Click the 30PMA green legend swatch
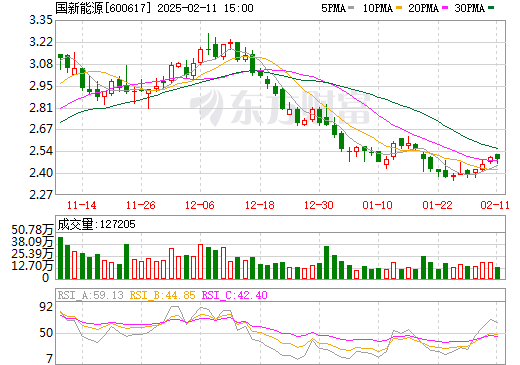The height and width of the screenshot is (365, 520). click(491, 8)
